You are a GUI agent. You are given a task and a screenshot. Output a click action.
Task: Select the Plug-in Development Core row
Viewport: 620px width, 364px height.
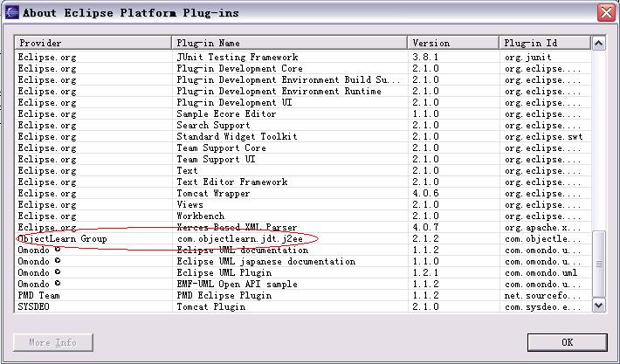(303, 68)
